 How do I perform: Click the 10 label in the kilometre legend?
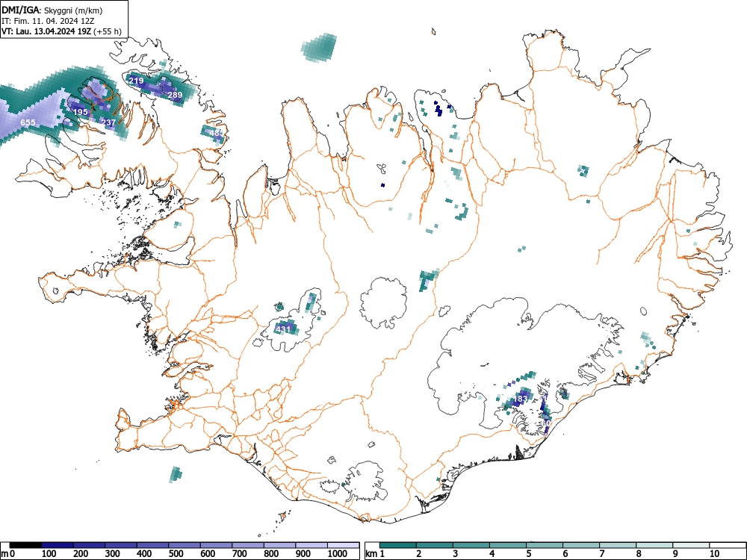pyautogui.click(x=713, y=554)
